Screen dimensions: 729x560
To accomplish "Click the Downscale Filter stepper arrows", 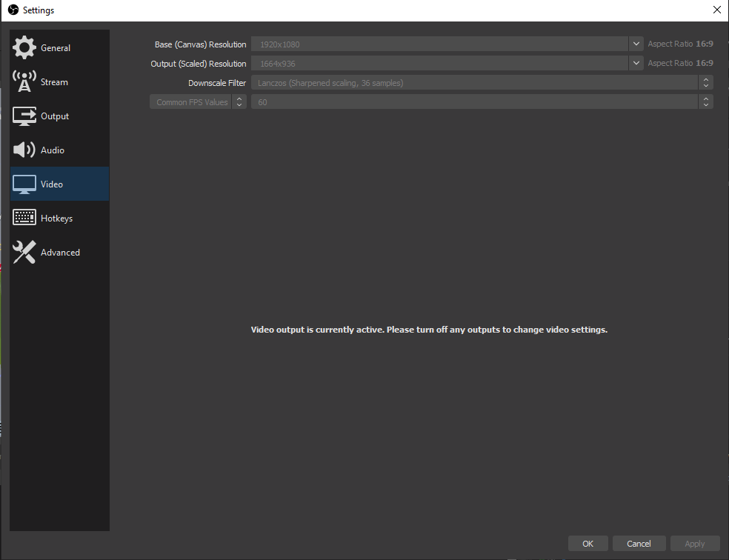I will (705, 82).
